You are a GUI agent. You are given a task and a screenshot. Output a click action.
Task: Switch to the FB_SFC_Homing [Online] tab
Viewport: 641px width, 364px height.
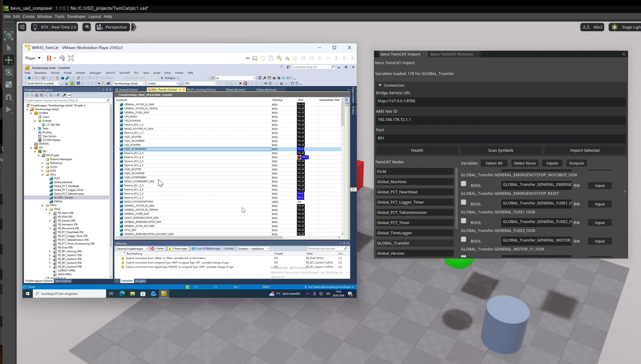201,90
